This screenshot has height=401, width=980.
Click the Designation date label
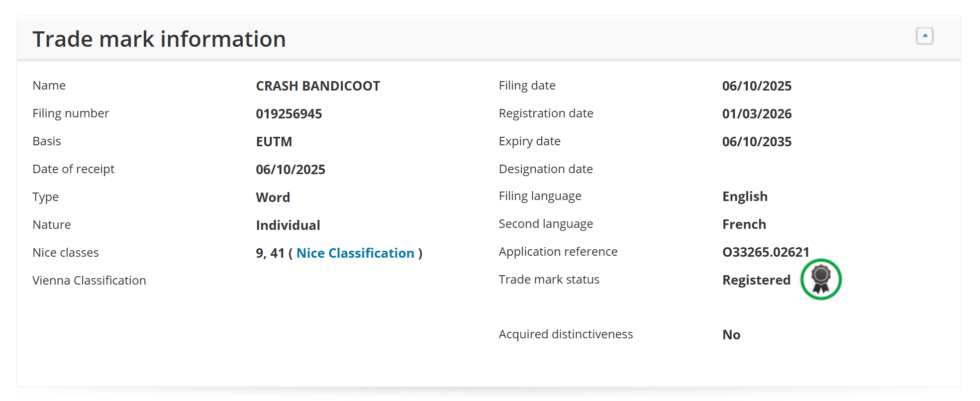point(546,169)
